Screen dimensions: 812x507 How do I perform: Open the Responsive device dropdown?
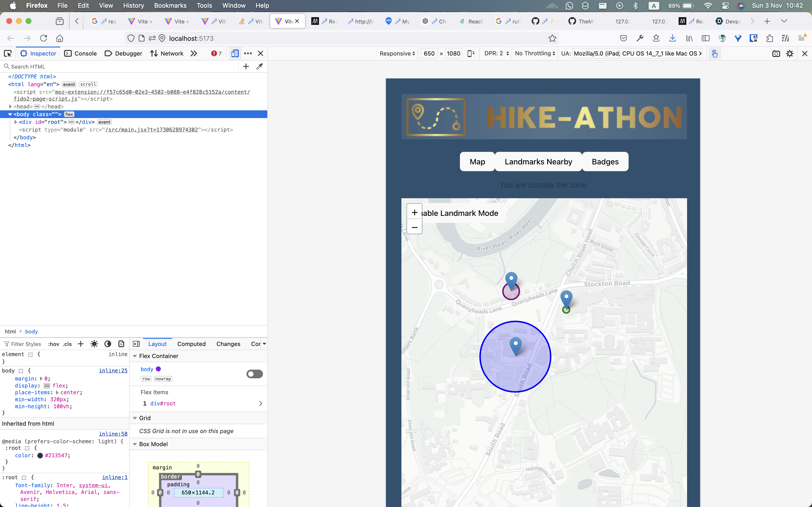click(397, 54)
